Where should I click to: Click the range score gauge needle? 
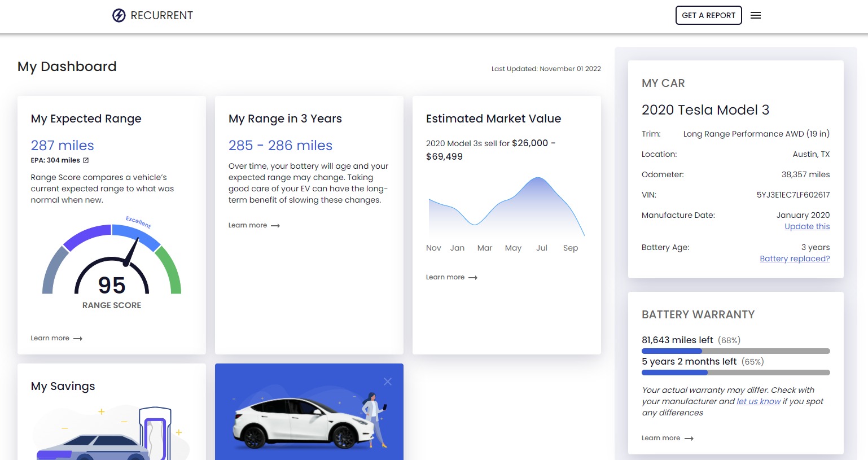(x=131, y=252)
